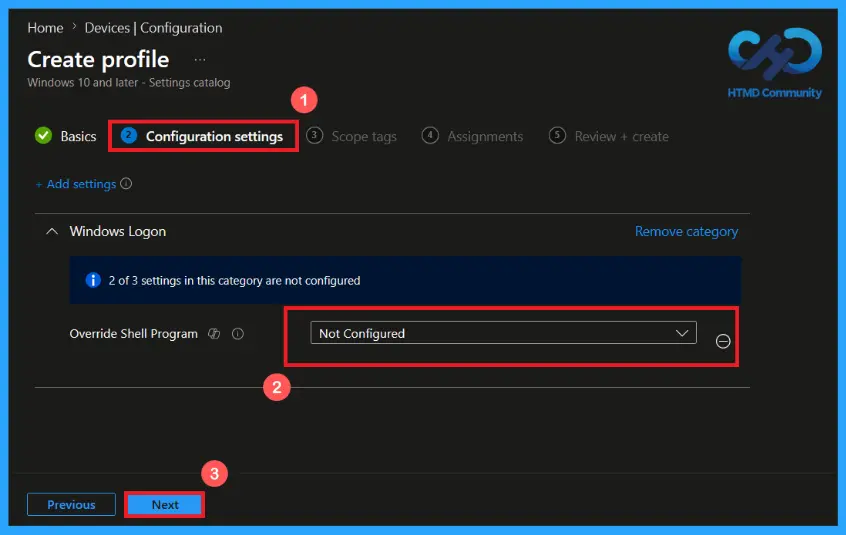The width and height of the screenshot is (846, 535).
Task: Click the Previous button
Action: pos(71,505)
